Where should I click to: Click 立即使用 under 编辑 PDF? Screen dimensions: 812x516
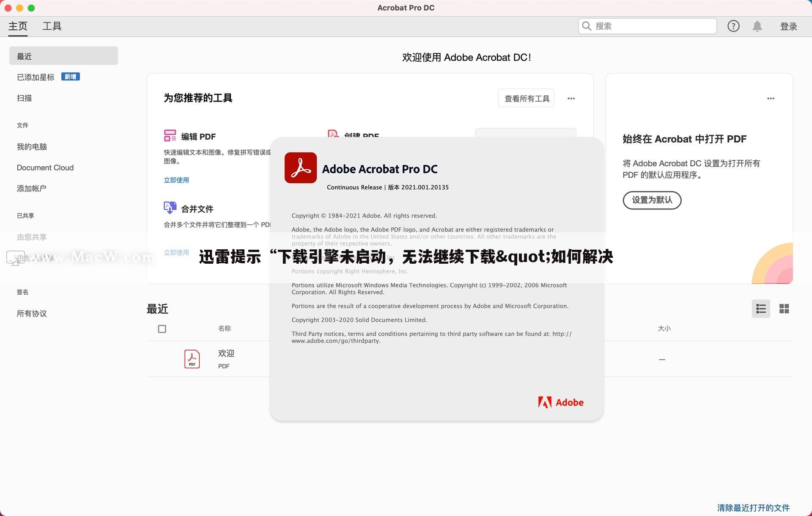pos(176,179)
